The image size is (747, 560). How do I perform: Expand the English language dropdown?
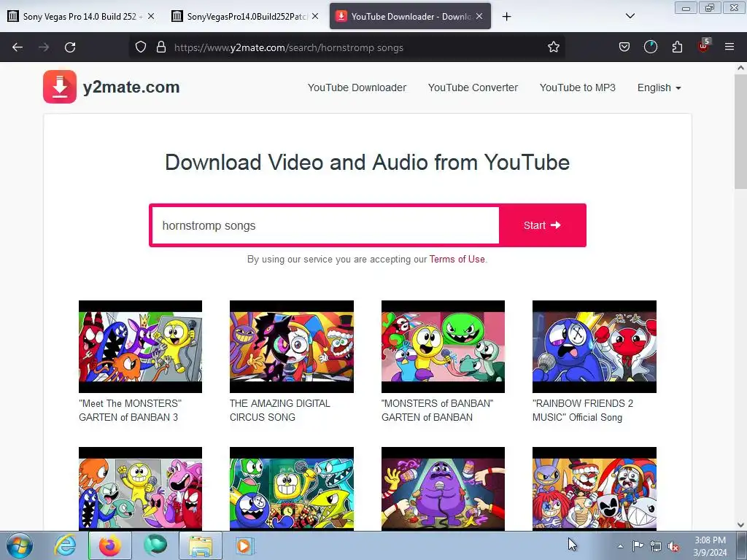tap(659, 87)
